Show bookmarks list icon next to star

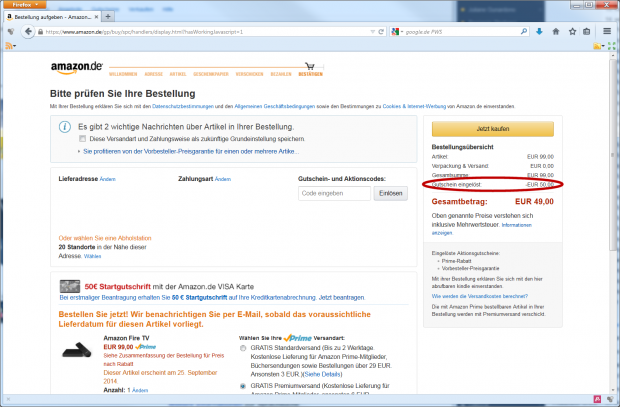(587, 32)
